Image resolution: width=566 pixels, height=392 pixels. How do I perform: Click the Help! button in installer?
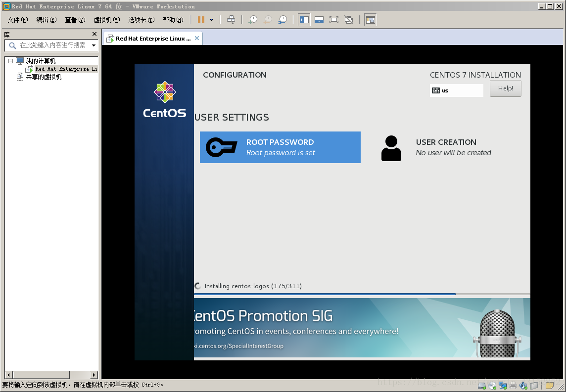click(505, 88)
